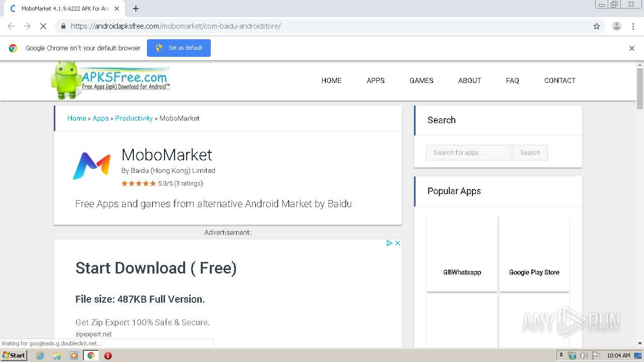Select the MoboMarket browser tab
Screen dimensions: 644x362
64,9
